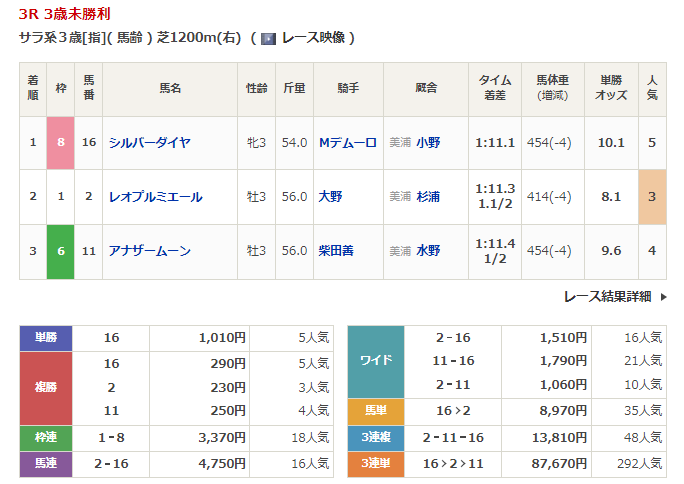
Task: Click horse name アナザームーン
Action: pyautogui.click(x=149, y=251)
